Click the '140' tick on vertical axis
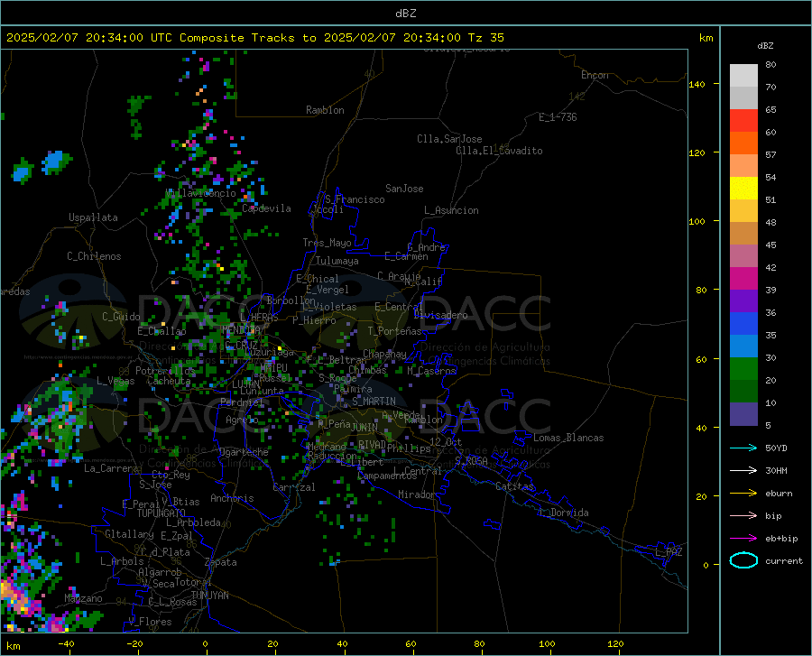This screenshot has width=812, height=656. pos(697,84)
